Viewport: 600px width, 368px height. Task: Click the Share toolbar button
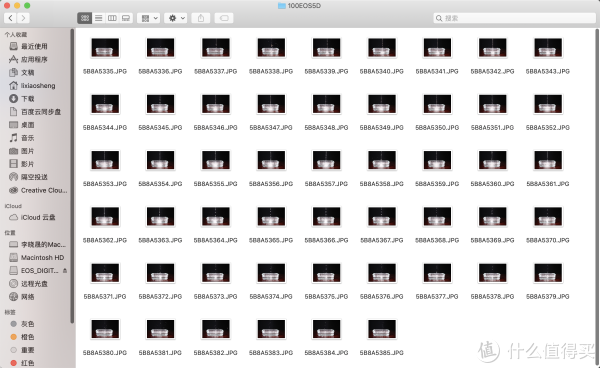pos(201,18)
